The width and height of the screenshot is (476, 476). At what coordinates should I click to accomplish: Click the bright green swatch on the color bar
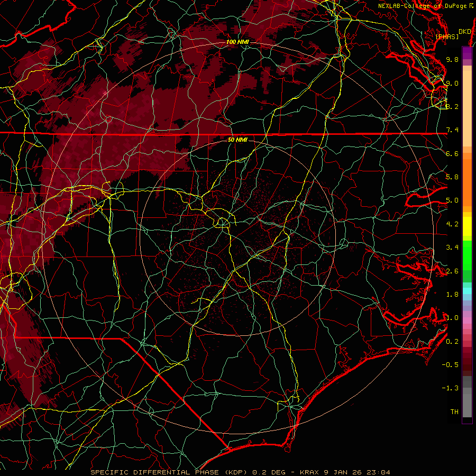[468, 255]
